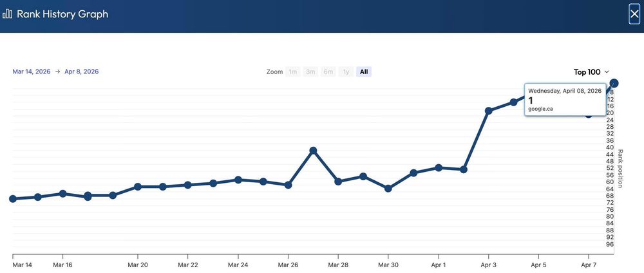Click the Apr 8, 2026 end date
The image size is (644, 273).
coord(81,71)
